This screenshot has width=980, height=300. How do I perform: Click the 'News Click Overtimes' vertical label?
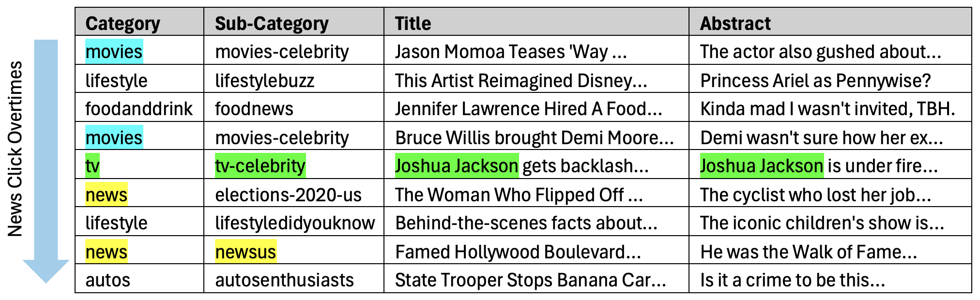tap(15, 149)
